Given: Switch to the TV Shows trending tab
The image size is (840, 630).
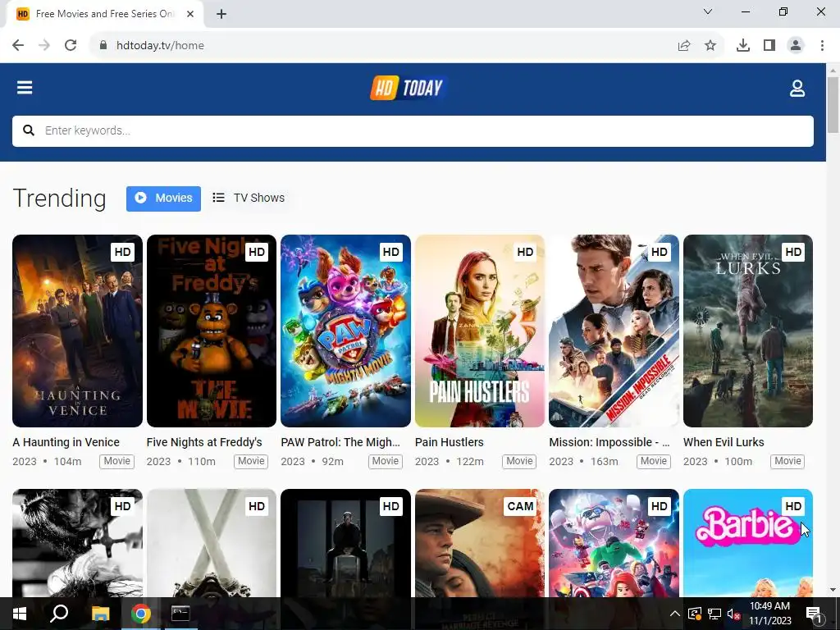Looking at the screenshot, I should (249, 199).
